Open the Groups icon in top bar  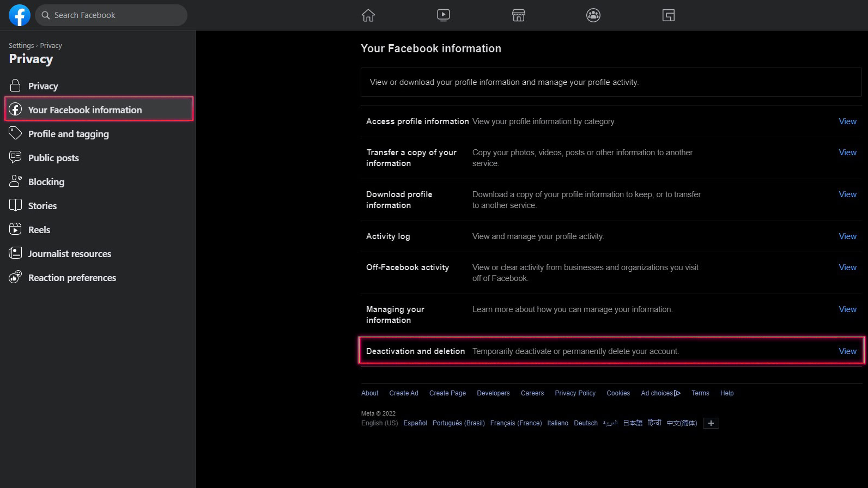tap(593, 15)
